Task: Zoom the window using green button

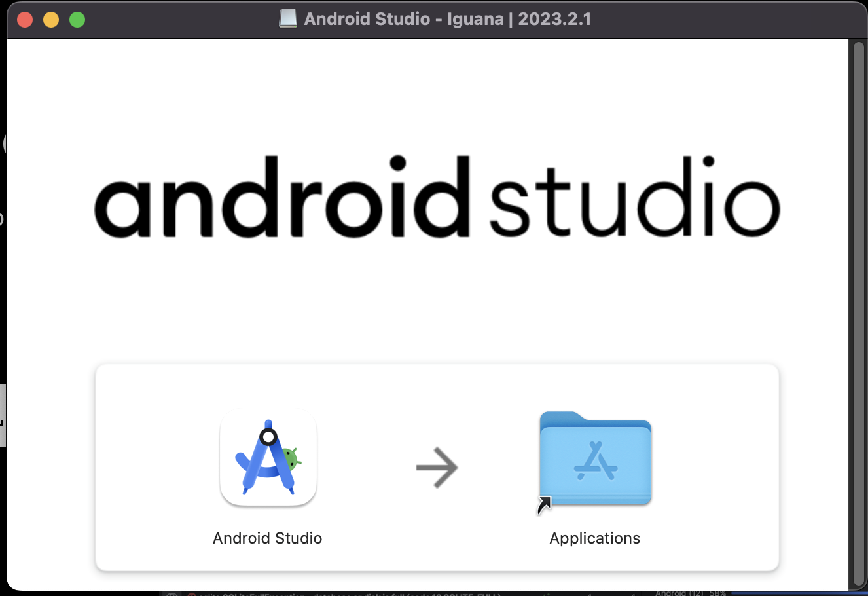Action: click(x=77, y=20)
